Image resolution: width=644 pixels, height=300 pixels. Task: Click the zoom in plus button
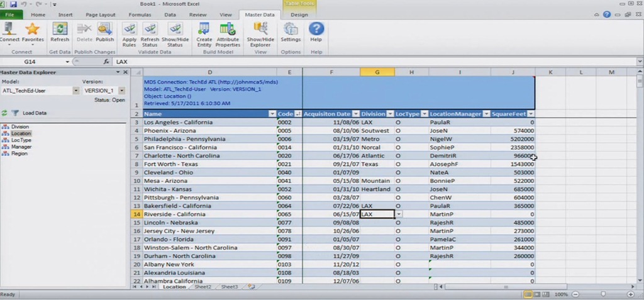tap(631, 294)
